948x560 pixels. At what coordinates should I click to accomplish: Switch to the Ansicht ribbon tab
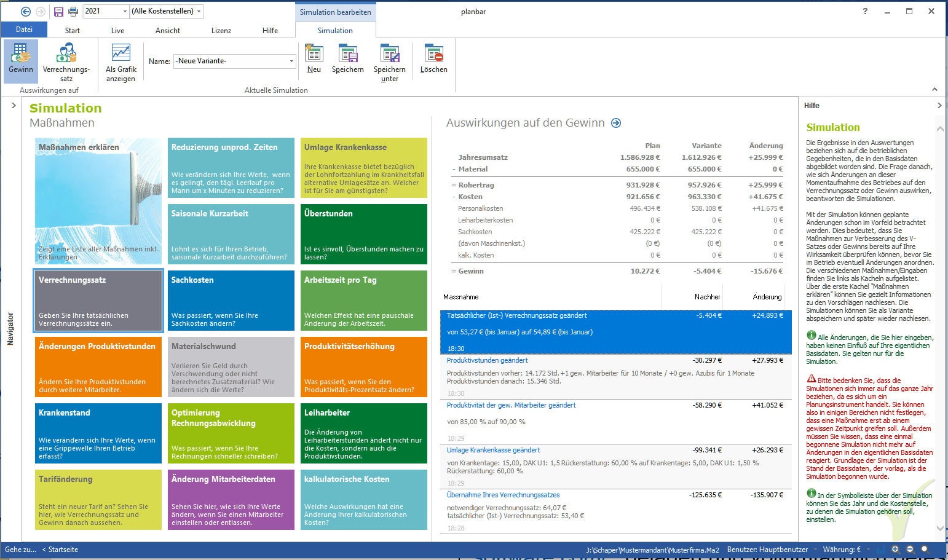tap(167, 30)
